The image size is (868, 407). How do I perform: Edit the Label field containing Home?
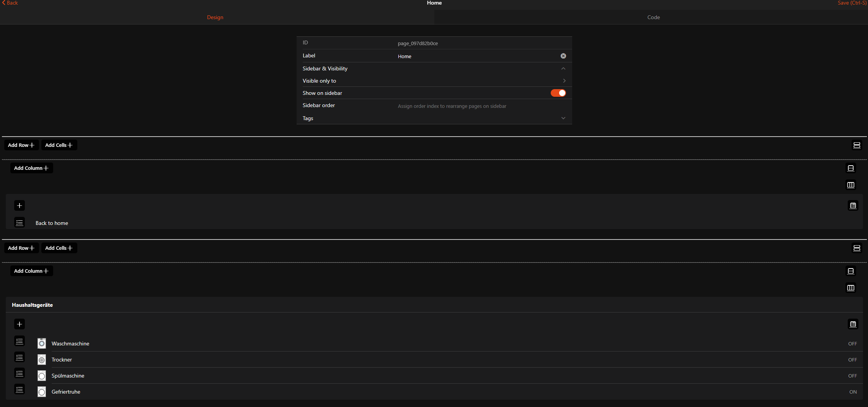477,56
